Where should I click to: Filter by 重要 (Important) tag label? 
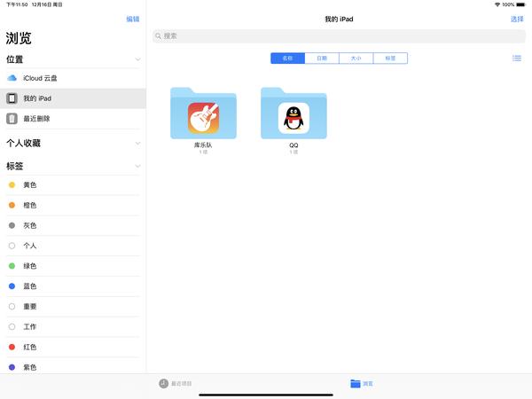30,307
